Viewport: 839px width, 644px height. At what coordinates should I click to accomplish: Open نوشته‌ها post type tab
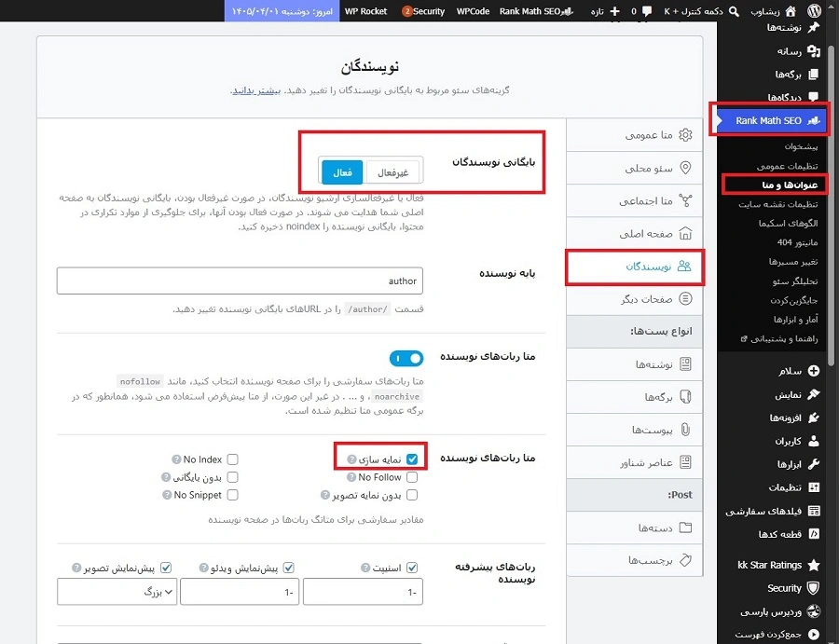634,364
